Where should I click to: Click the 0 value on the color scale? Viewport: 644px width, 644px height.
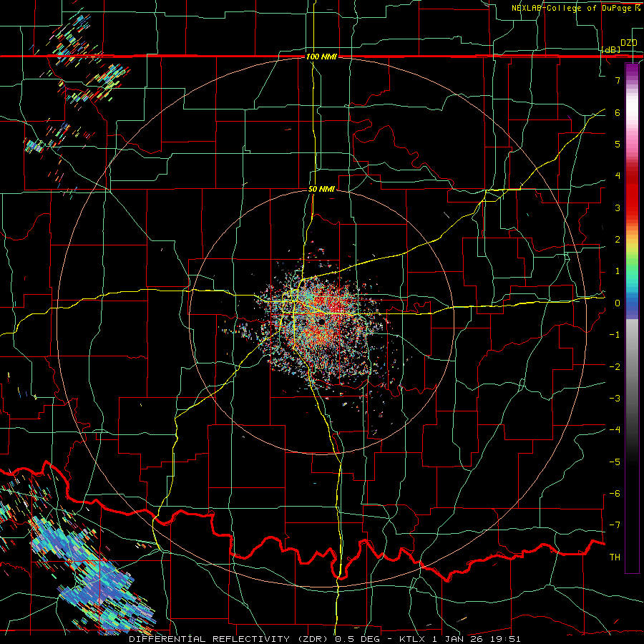coord(618,303)
